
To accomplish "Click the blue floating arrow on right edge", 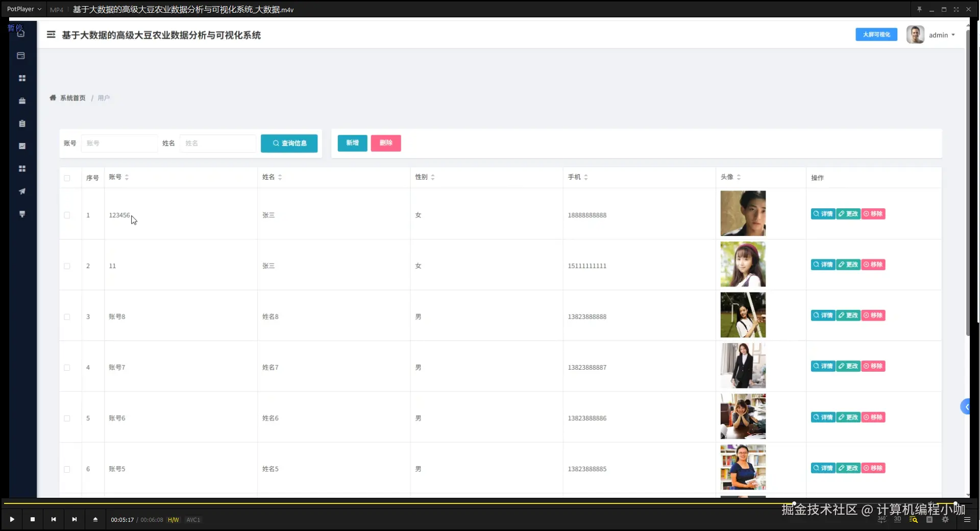I will coord(965,407).
